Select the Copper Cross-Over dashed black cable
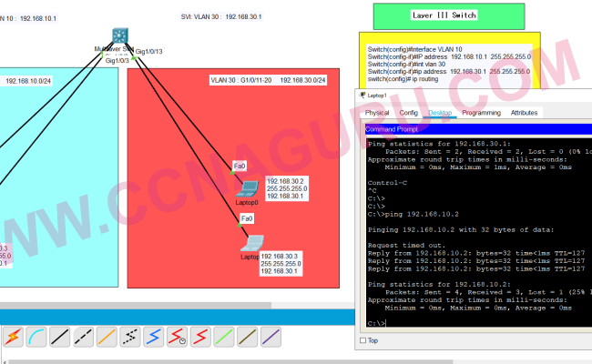The height and width of the screenshot is (364, 592). tap(83, 337)
